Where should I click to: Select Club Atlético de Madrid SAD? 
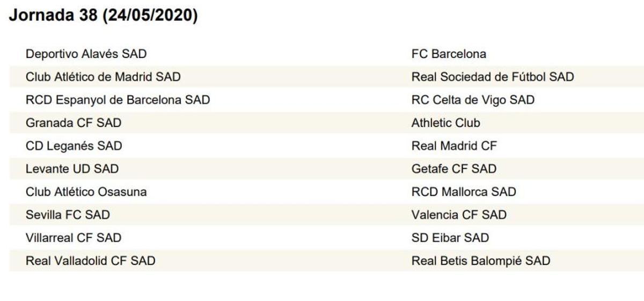(103, 77)
